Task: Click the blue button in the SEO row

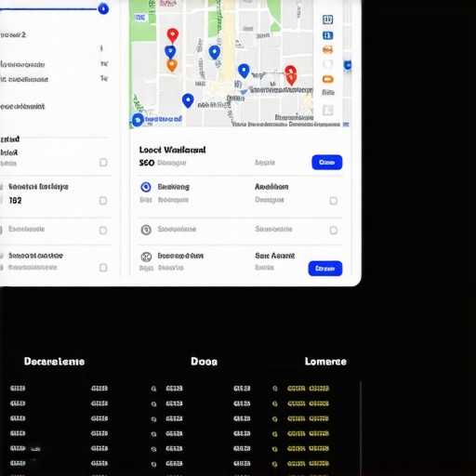Action: (x=327, y=163)
